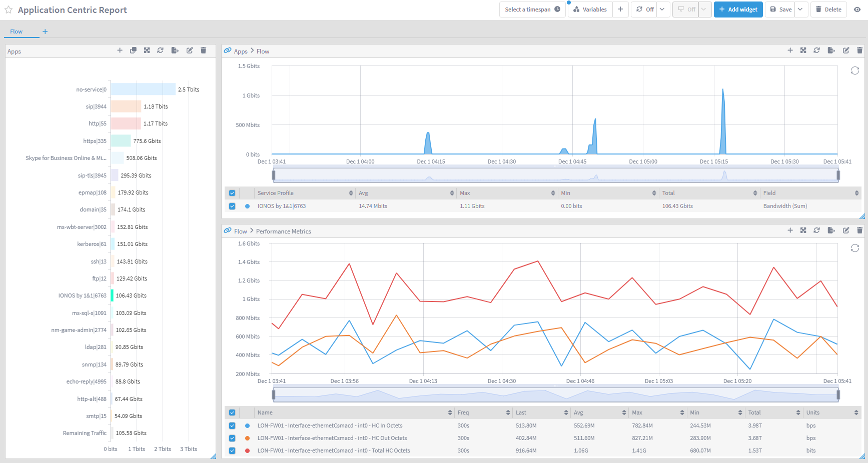Click the link icon beside Apps breadcrumb

pyautogui.click(x=228, y=50)
